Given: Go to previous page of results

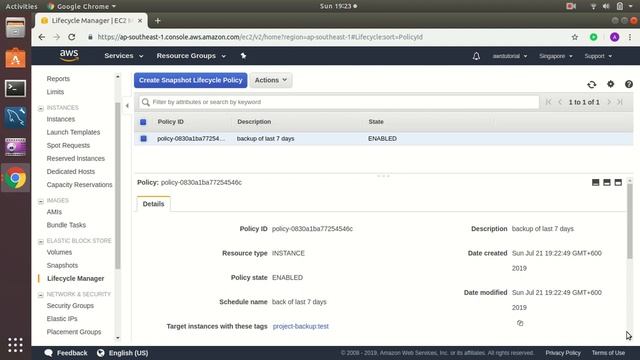Looking at the screenshot, I should click(x=560, y=102).
